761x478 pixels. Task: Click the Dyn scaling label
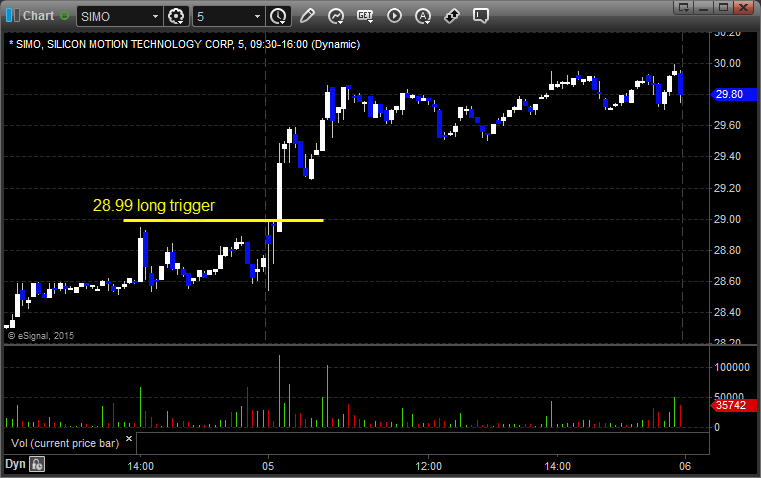[15, 464]
